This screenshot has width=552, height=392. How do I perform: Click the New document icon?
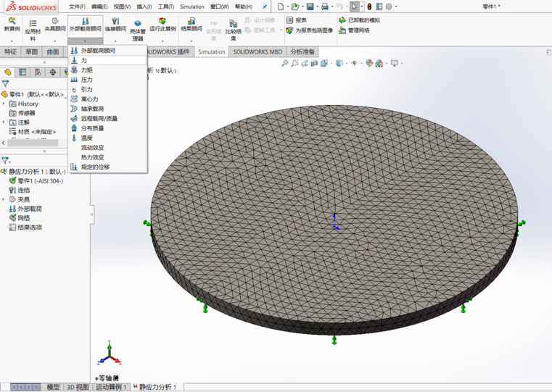[x=281, y=7]
